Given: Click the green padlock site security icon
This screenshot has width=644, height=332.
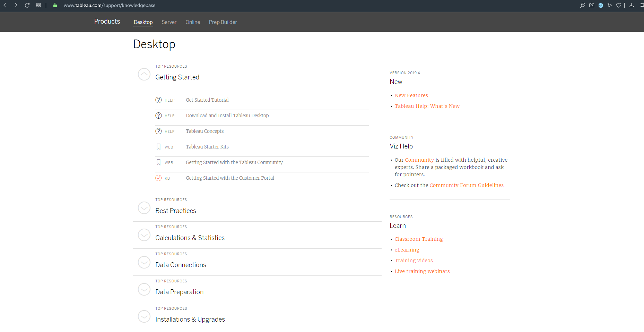Looking at the screenshot, I should tap(55, 5).
